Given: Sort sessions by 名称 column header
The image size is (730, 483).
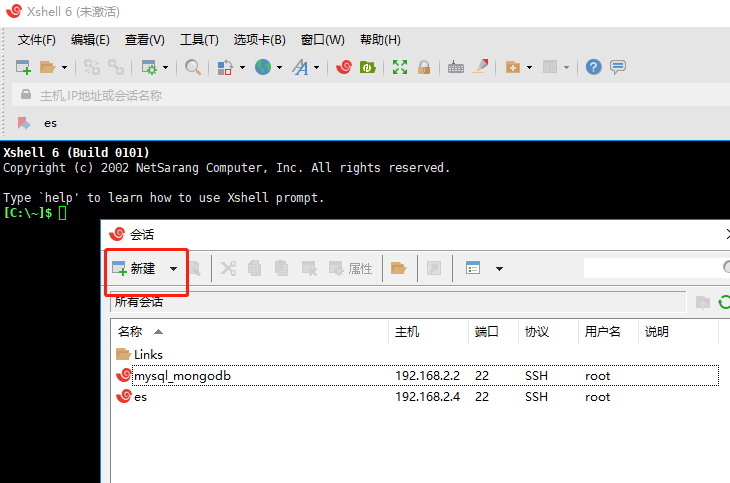Looking at the screenshot, I should point(250,332).
